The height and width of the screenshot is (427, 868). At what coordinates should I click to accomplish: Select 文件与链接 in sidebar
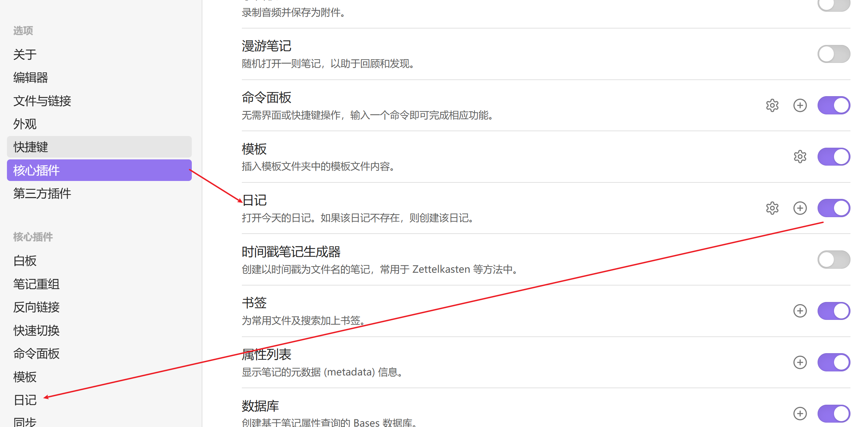coord(42,101)
